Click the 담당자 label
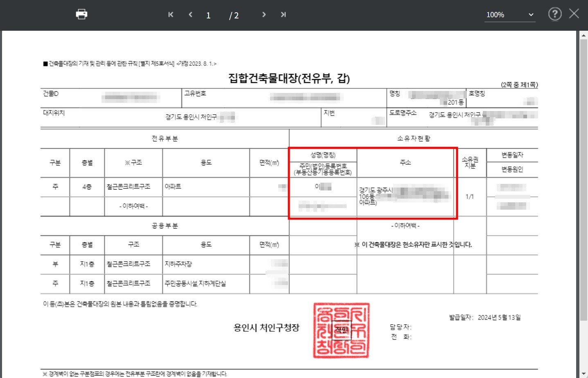This screenshot has width=588, height=378. 401,327
